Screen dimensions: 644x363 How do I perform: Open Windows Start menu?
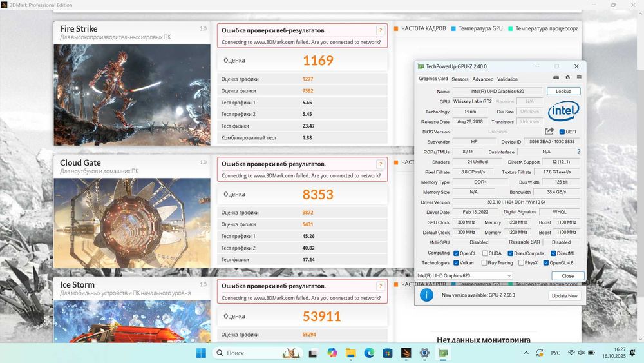[x=201, y=353]
